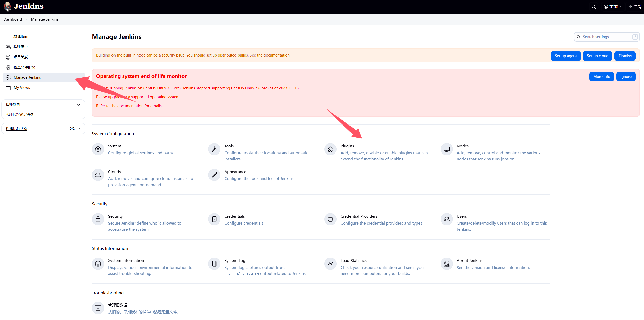This screenshot has height=320, width=644.
Task: Open About Jenkins title link
Action: 470,261
